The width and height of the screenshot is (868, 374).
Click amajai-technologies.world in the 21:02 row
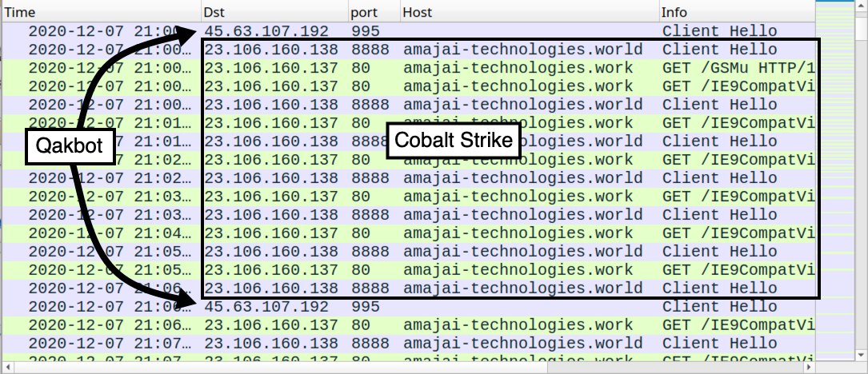pyautogui.click(x=522, y=178)
